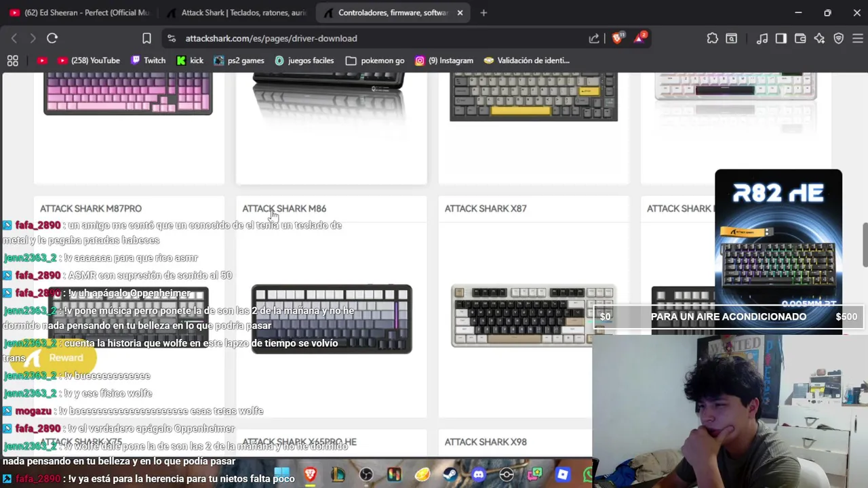Go back to the previous page
Image resolution: width=868 pixels, height=488 pixels.
click(14, 39)
